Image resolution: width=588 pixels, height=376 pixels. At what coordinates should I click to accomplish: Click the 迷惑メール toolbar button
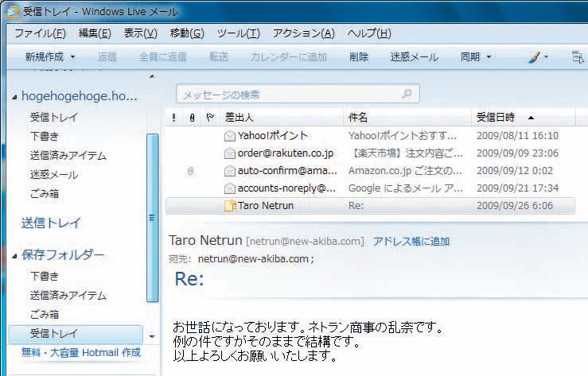click(414, 57)
